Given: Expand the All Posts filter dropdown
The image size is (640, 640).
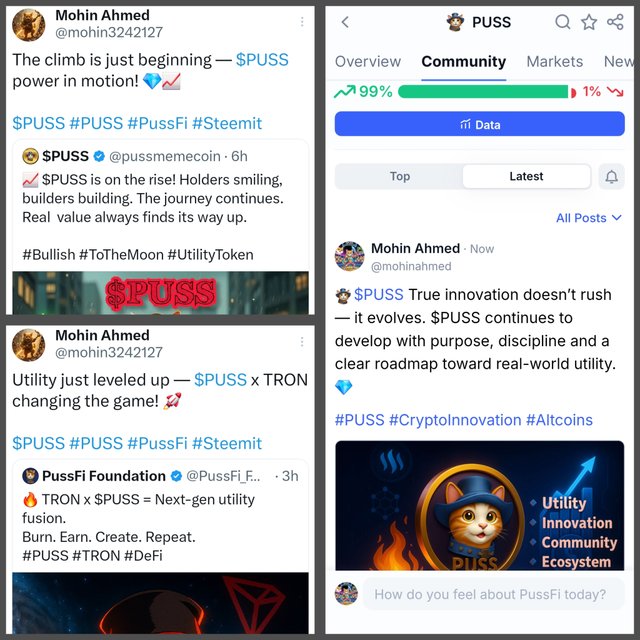Looking at the screenshot, I should [589, 218].
